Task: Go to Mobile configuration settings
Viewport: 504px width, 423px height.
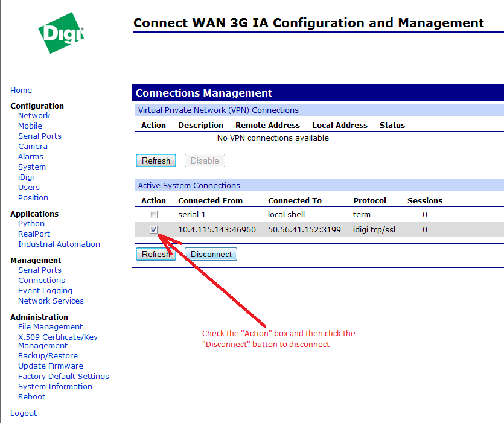Action: pos(30,126)
